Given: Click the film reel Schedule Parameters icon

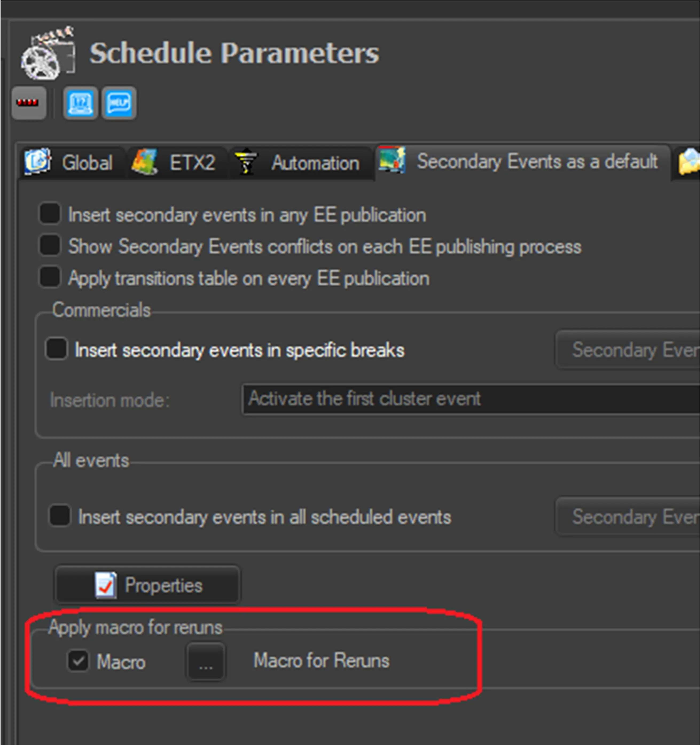Looking at the screenshot, I should click(x=48, y=53).
